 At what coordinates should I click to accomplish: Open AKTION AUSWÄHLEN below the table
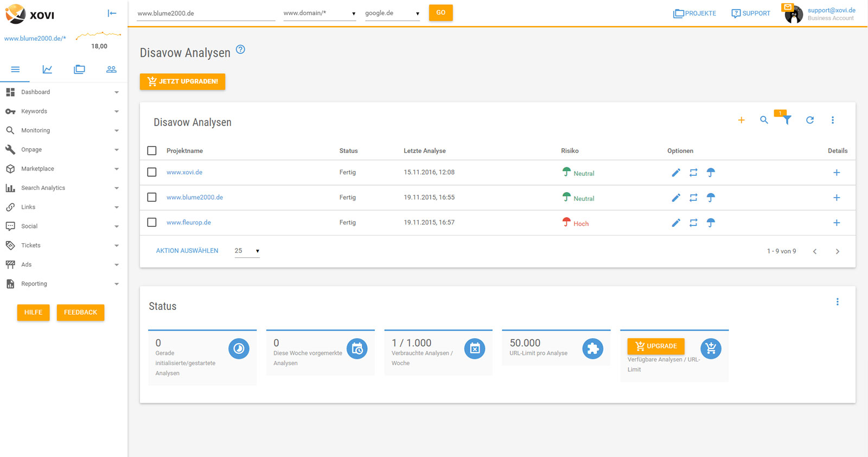(187, 251)
